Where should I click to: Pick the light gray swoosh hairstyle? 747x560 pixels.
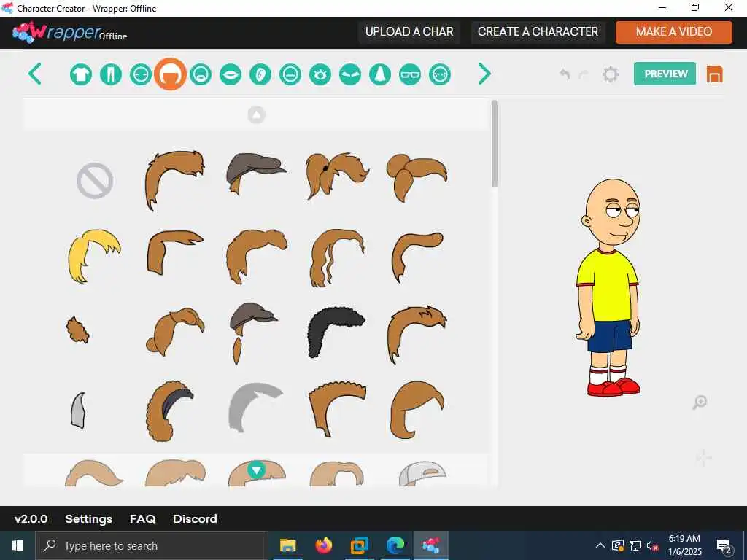point(255,408)
